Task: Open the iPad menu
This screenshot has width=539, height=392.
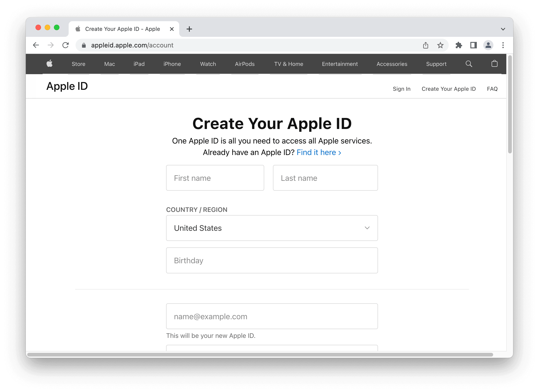Action: [139, 64]
